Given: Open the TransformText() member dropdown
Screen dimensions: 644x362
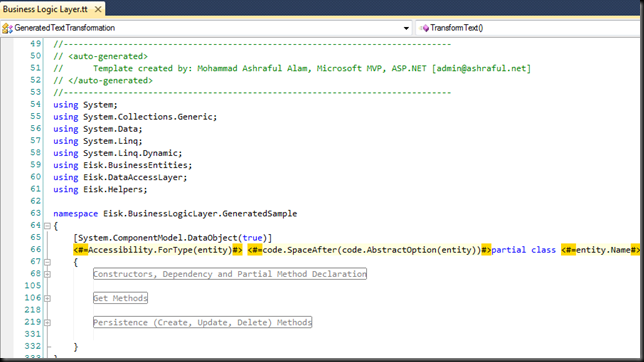Looking at the screenshot, I should pyautogui.click(x=529, y=28).
